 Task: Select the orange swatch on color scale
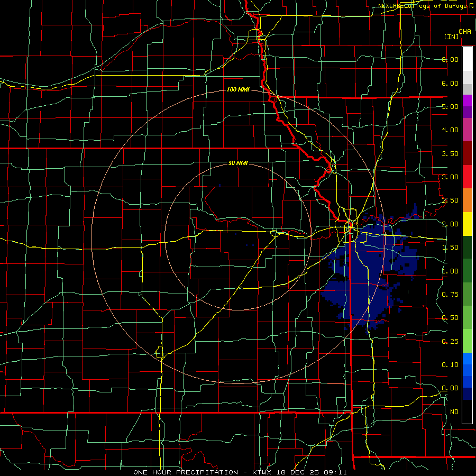point(467,200)
